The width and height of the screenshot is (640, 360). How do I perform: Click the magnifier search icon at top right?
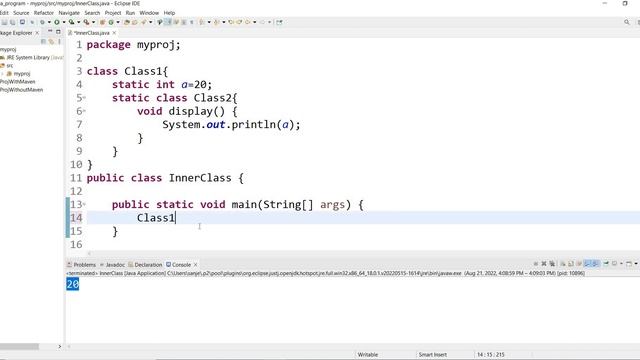[627, 22]
